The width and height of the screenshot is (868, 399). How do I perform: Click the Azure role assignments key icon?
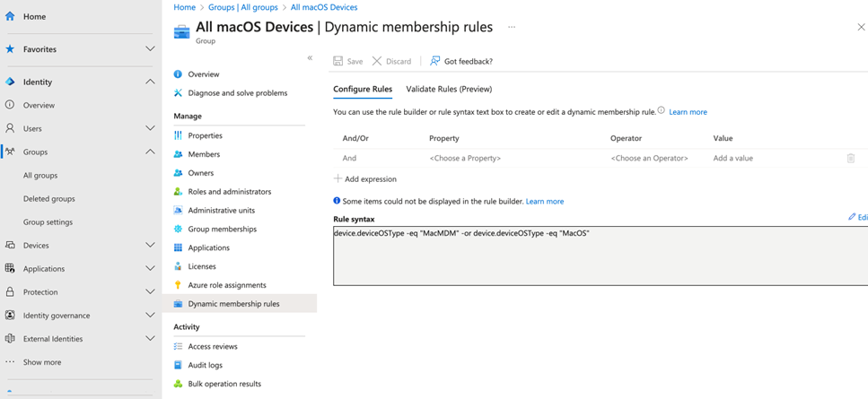point(178,285)
